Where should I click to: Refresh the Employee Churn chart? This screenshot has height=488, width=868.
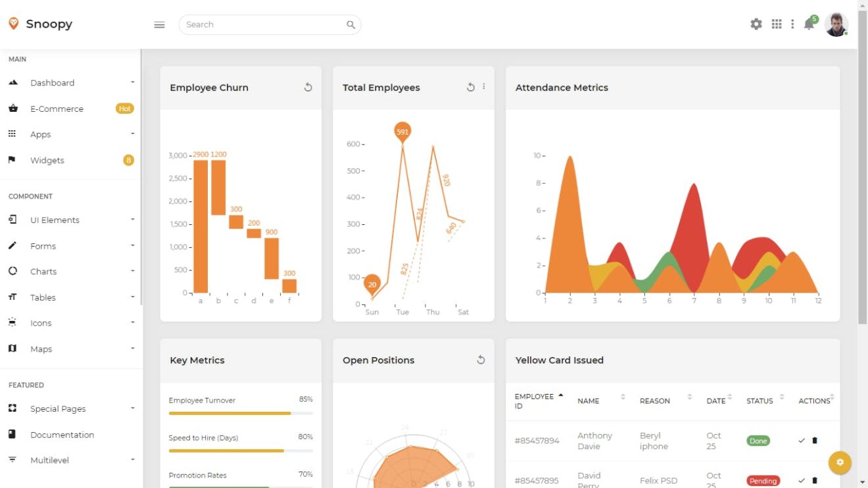pos(307,86)
